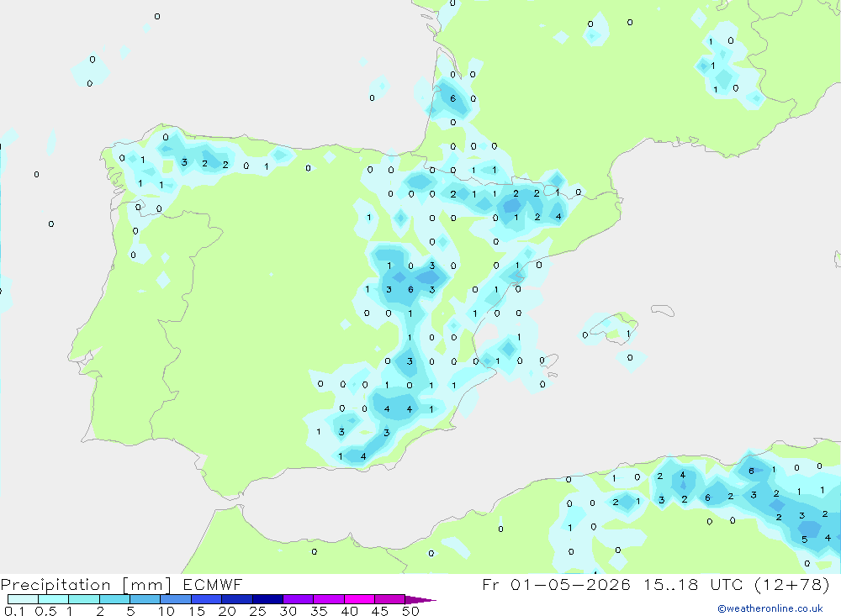
Task: Select the 'ECMWF' model label
Action: click(213, 584)
